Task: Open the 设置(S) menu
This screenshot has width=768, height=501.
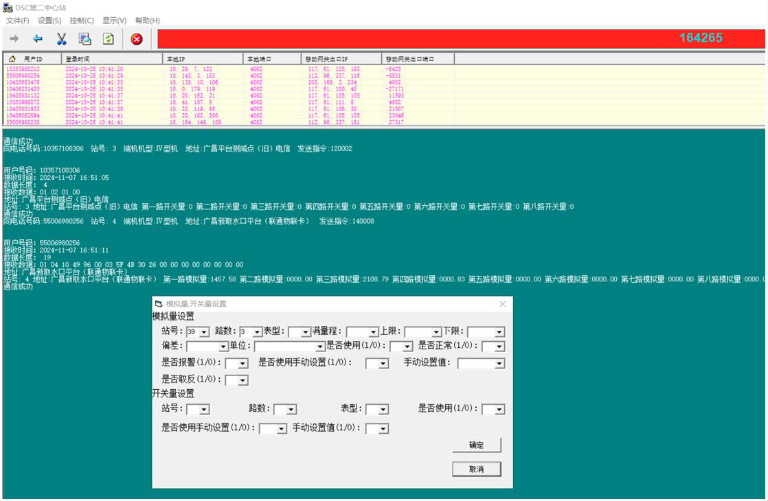Action: tap(49, 21)
